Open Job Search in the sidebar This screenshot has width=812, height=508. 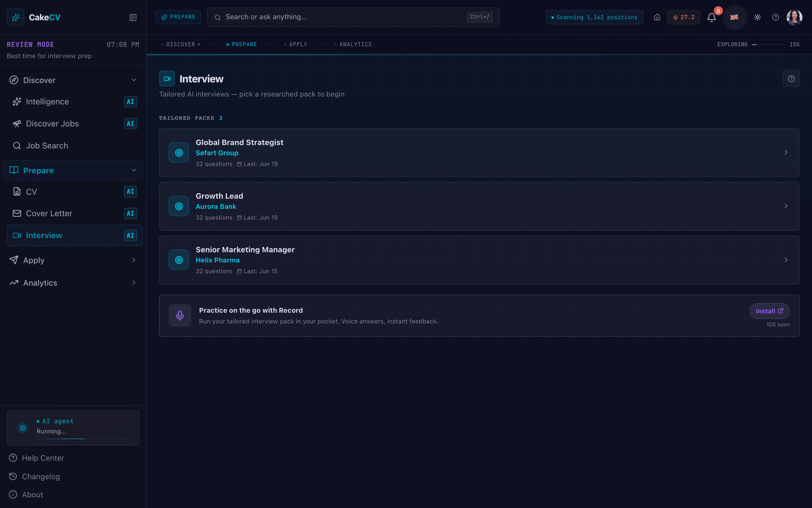pyautogui.click(x=74, y=146)
